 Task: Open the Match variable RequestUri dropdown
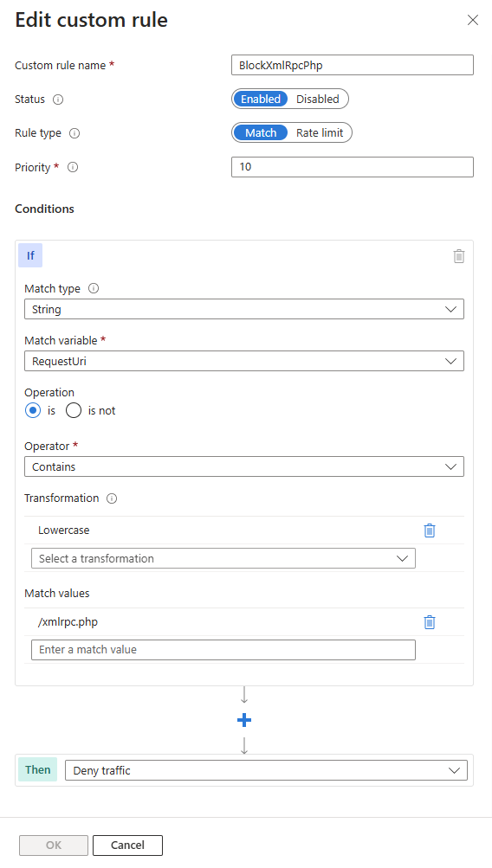tap(244, 362)
